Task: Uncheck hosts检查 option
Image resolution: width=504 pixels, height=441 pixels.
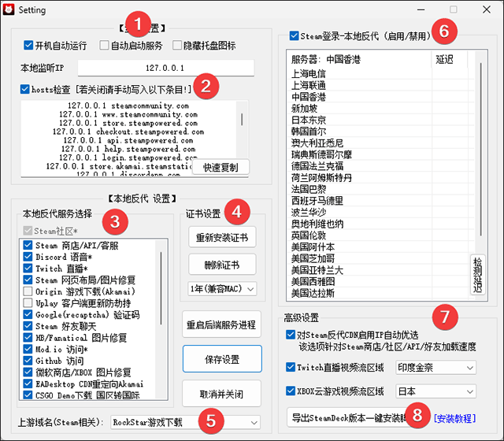Action: pos(24,89)
